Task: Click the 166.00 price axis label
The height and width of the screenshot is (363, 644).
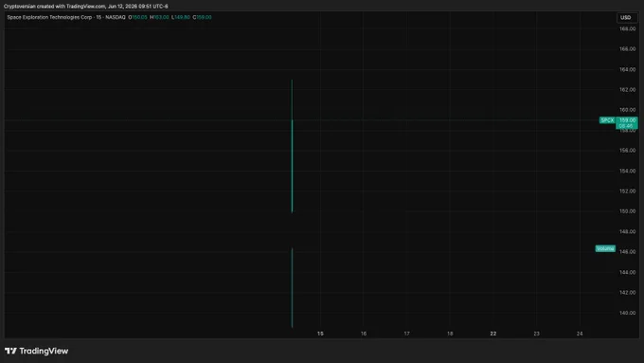Action: coord(627,49)
